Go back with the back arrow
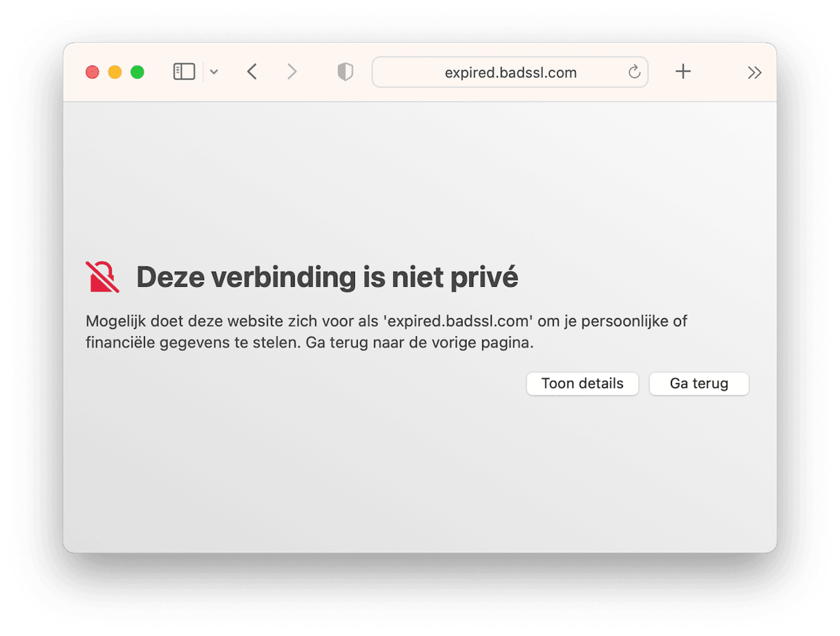Screen dimensions: 840x636 tap(252, 72)
